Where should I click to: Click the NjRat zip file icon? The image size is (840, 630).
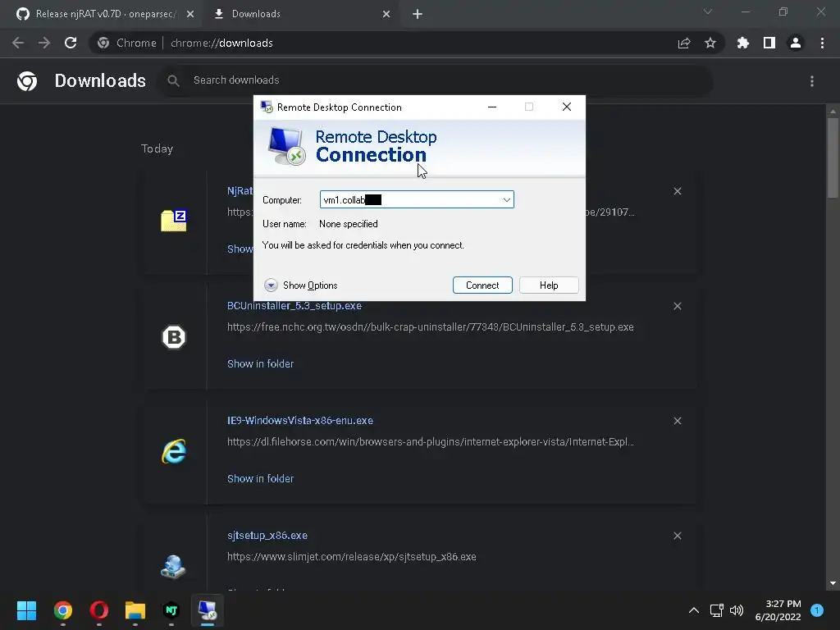pyautogui.click(x=174, y=220)
